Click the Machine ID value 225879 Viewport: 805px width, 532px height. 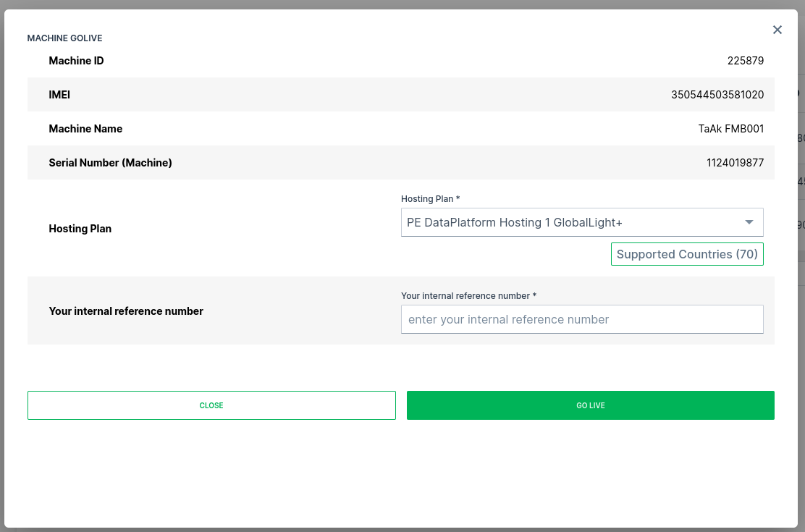click(745, 61)
